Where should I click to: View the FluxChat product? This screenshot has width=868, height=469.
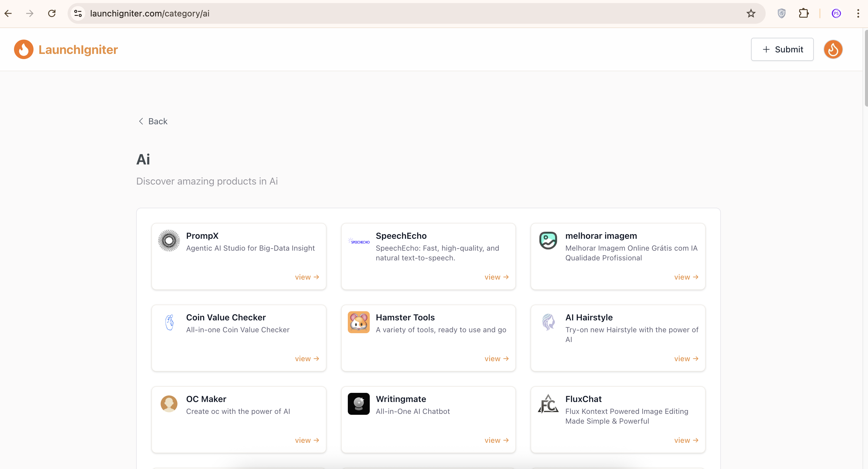tap(686, 440)
